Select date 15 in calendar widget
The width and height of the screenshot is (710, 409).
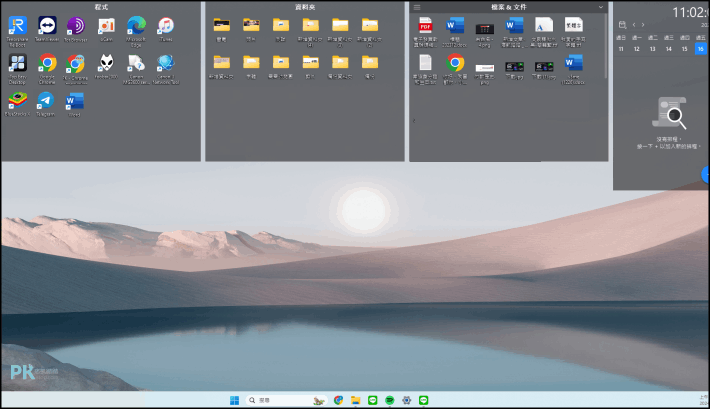click(x=684, y=49)
